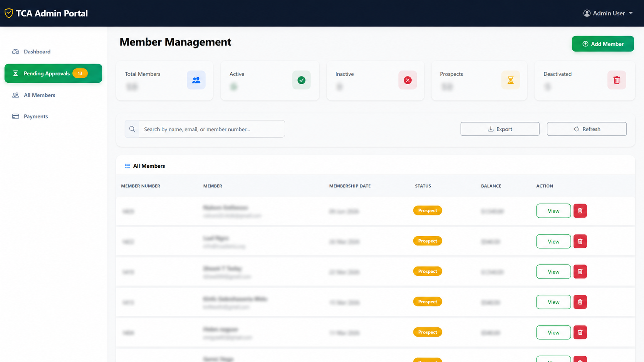Viewport: 644px width, 362px height.
Task: Click the fourth row Prospect status badge
Action: pyautogui.click(x=428, y=302)
